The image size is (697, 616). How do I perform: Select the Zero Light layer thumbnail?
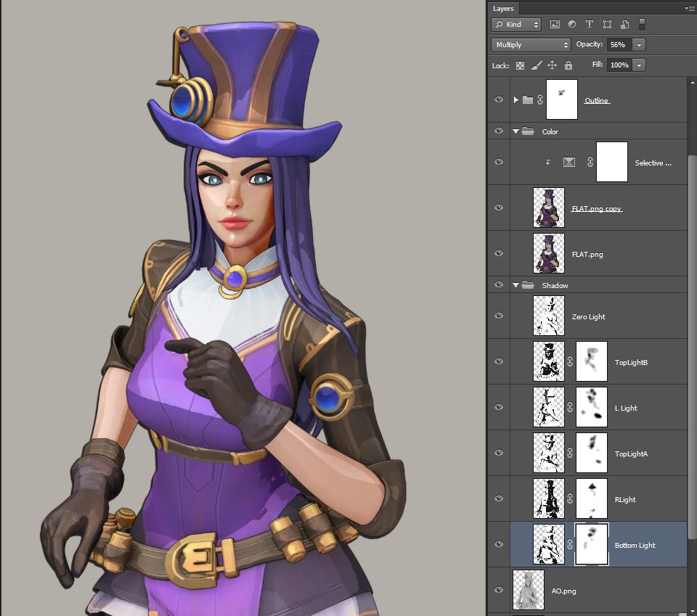549,316
